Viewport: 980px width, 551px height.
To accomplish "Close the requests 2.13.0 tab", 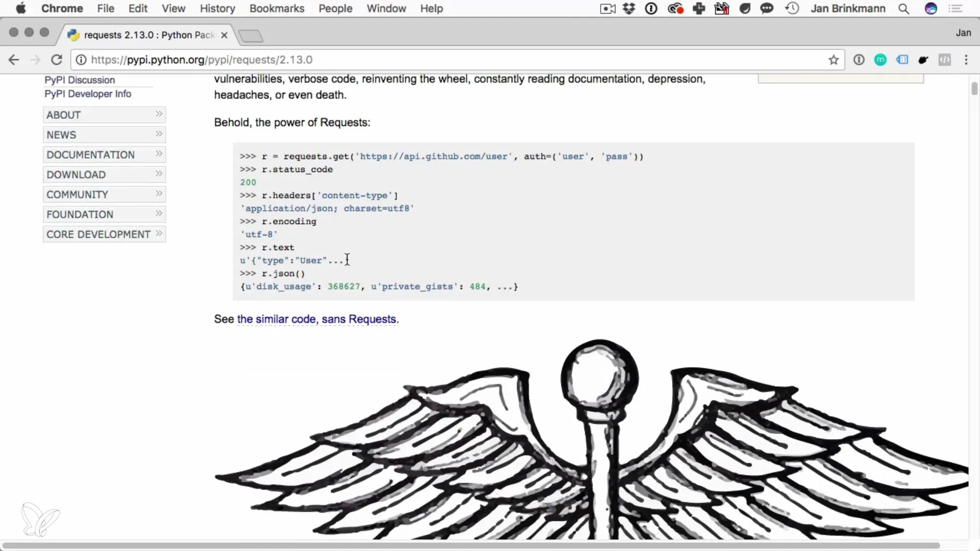I will coord(224,35).
